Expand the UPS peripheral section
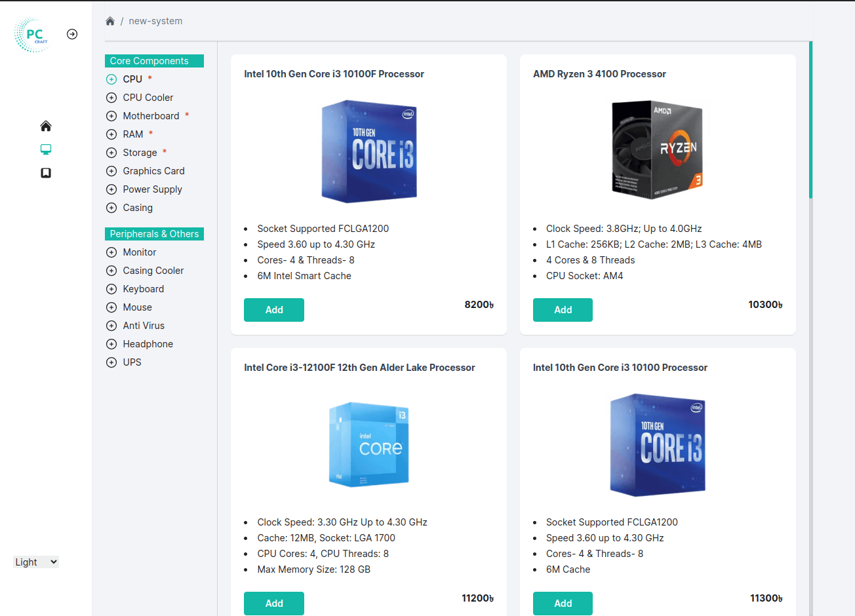This screenshot has width=855, height=616. (x=111, y=362)
